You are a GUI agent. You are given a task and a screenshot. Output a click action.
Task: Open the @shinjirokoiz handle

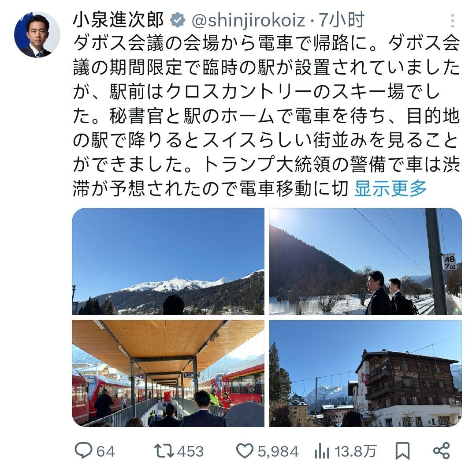(248, 20)
